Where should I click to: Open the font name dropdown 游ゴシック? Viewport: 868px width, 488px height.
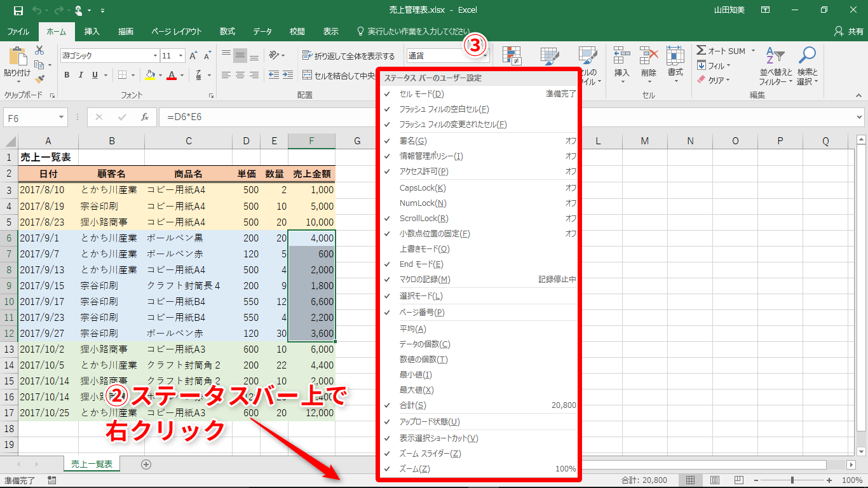[154, 56]
